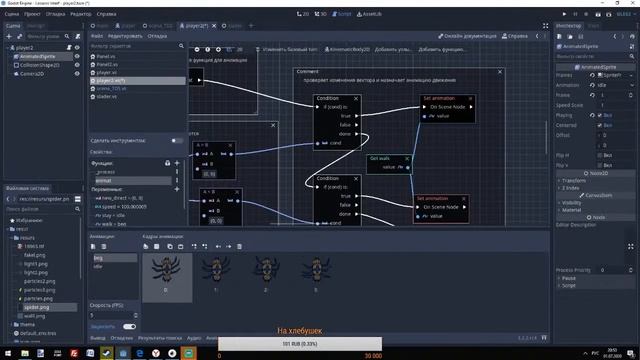Open Вывод bottom panel

tap(98, 338)
